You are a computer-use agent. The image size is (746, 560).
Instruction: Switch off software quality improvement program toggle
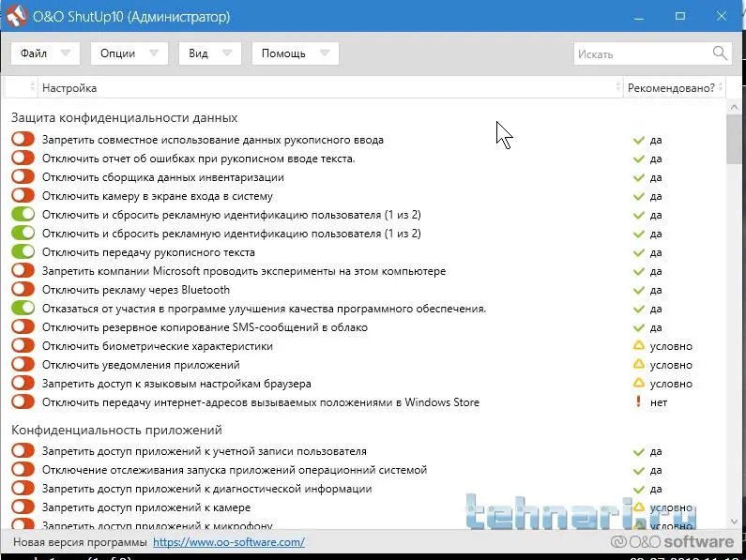(x=23, y=308)
